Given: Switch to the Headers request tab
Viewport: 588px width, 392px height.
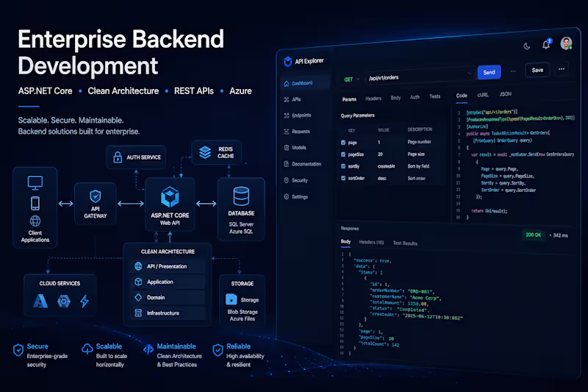Looking at the screenshot, I should point(373,99).
